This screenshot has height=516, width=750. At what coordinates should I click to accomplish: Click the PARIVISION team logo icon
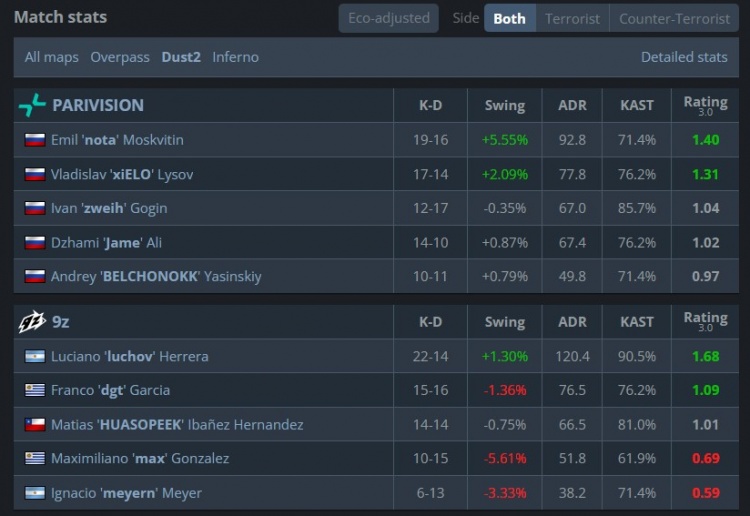point(32,105)
